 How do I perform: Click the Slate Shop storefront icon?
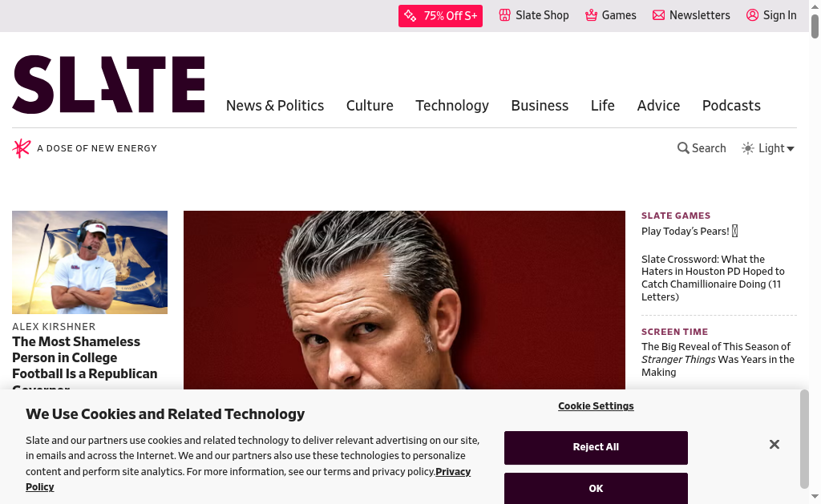click(x=505, y=15)
